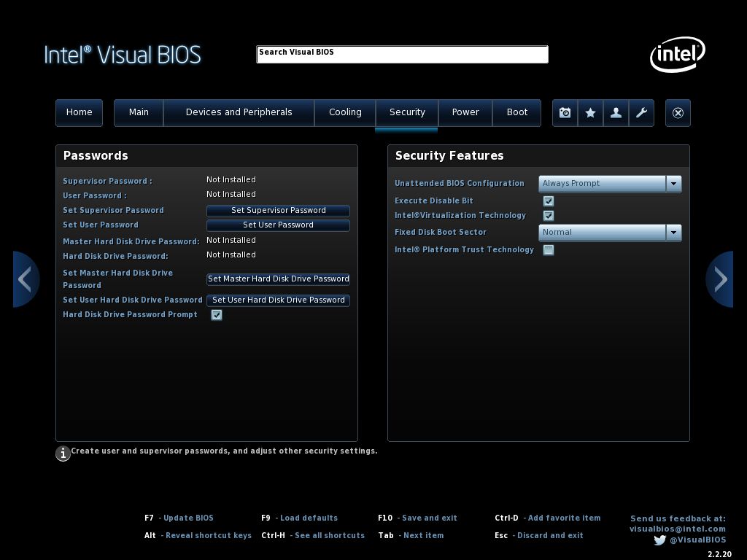Go to previous page with left arrow
The width and height of the screenshot is (747, 560).
[26, 279]
